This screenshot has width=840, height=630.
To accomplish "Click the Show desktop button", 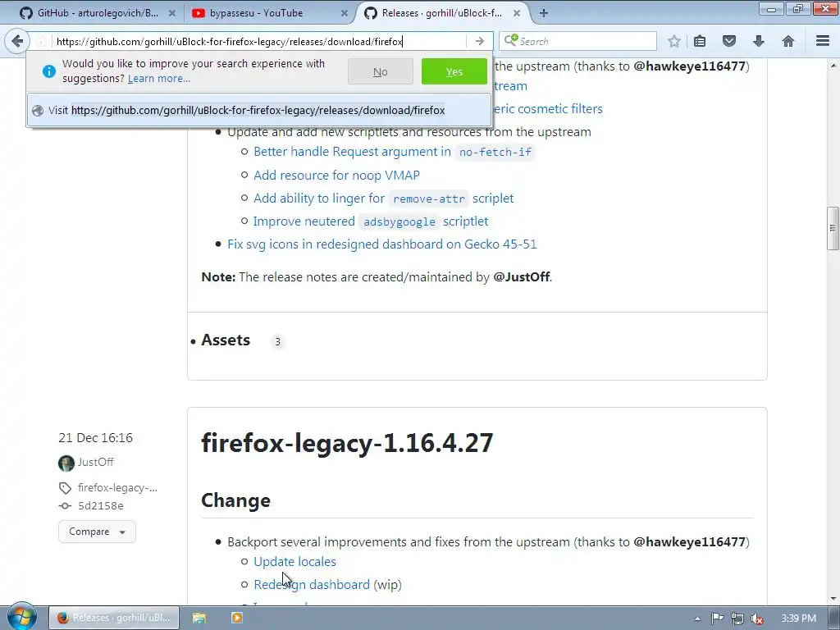I will (833, 618).
